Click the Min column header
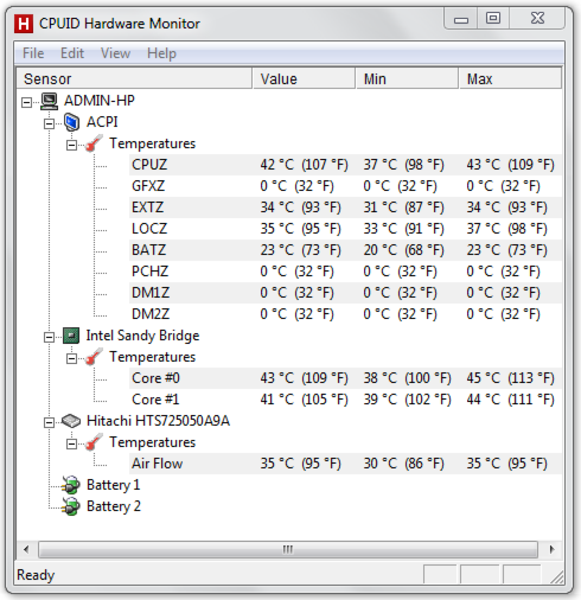Viewport: 581px width, 600px height. click(407, 79)
